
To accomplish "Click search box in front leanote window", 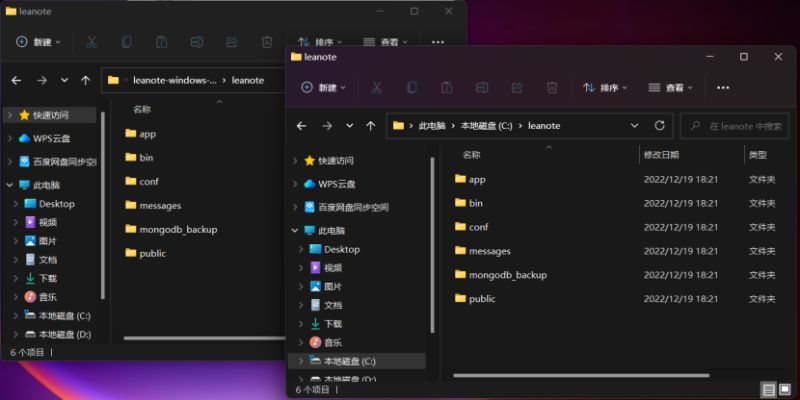I will (735, 126).
